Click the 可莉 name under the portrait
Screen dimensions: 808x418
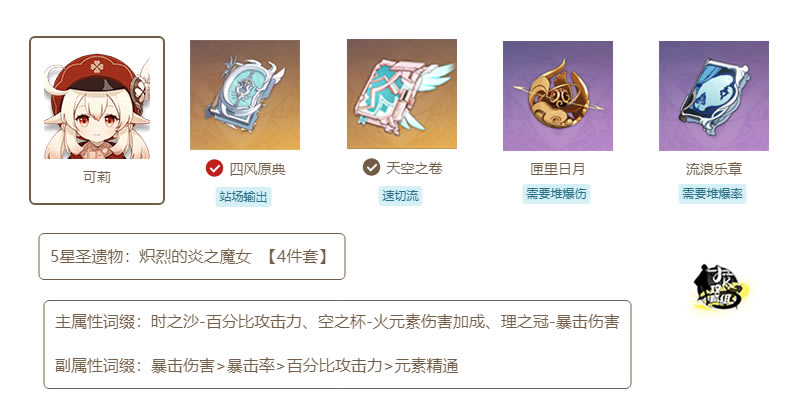click(x=97, y=177)
